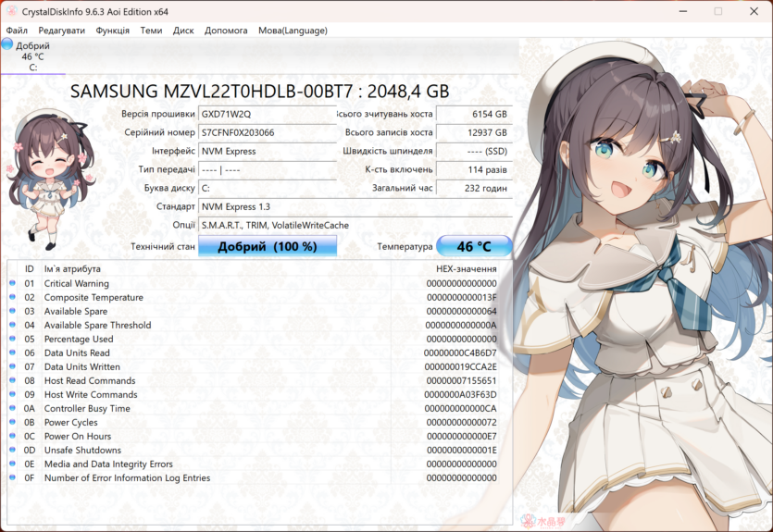Select the C: drive tab with Добрий status
The height and width of the screenshot is (532, 773).
click(32, 56)
